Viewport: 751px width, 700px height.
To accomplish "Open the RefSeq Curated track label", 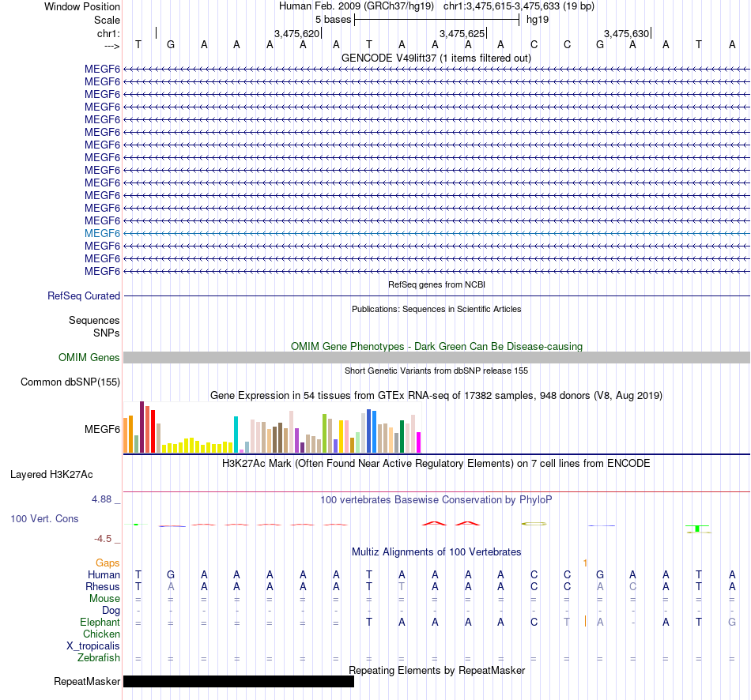I will point(83,296).
